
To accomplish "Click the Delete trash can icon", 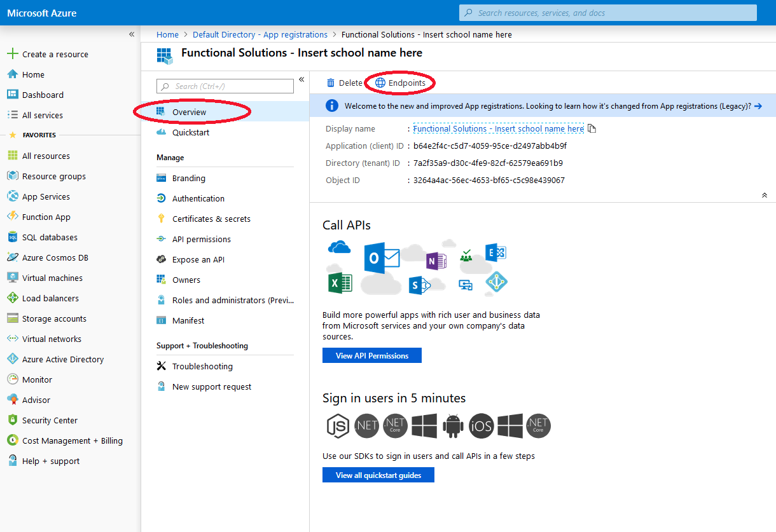I will tap(331, 83).
